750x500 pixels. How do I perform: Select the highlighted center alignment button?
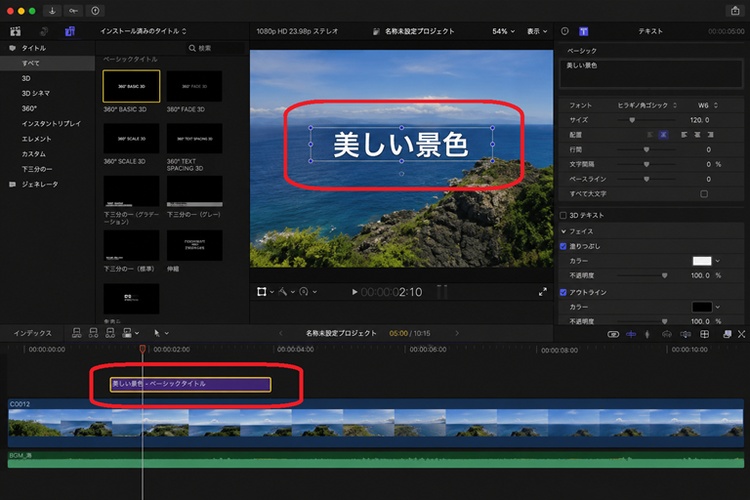click(663, 135)
